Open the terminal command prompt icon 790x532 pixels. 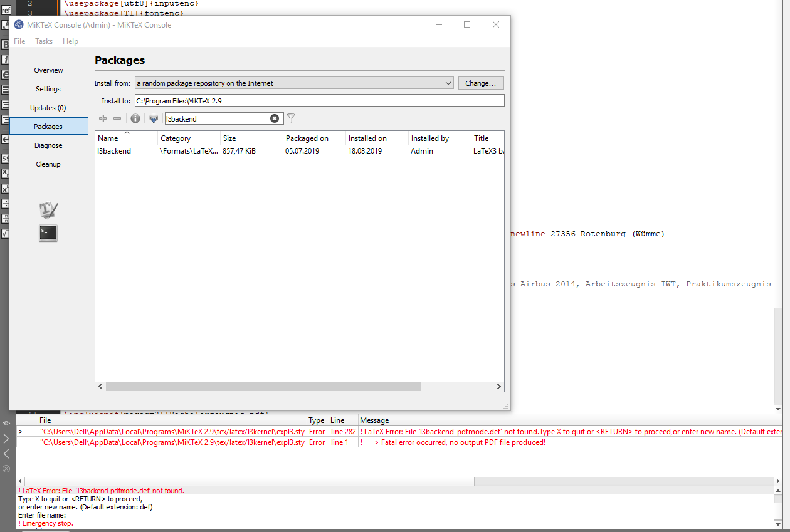point(48,233)
